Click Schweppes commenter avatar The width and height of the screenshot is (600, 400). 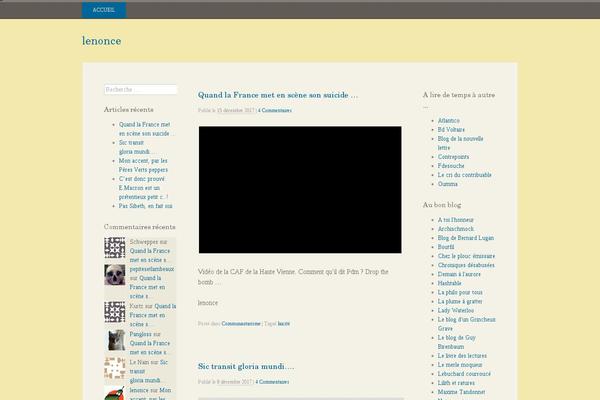point(115,247)
